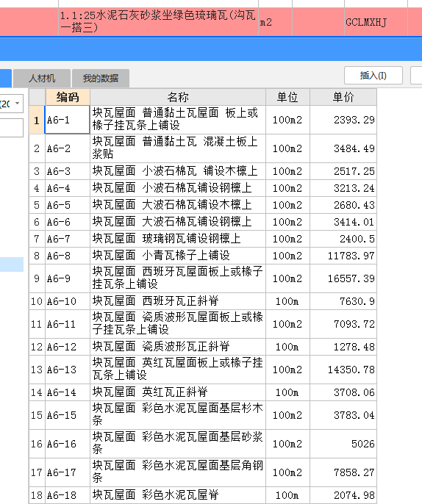This screenshot has height=504, width=422.
Task: Click GCLMXHJ cell in red row
Action: coord(376,22)
